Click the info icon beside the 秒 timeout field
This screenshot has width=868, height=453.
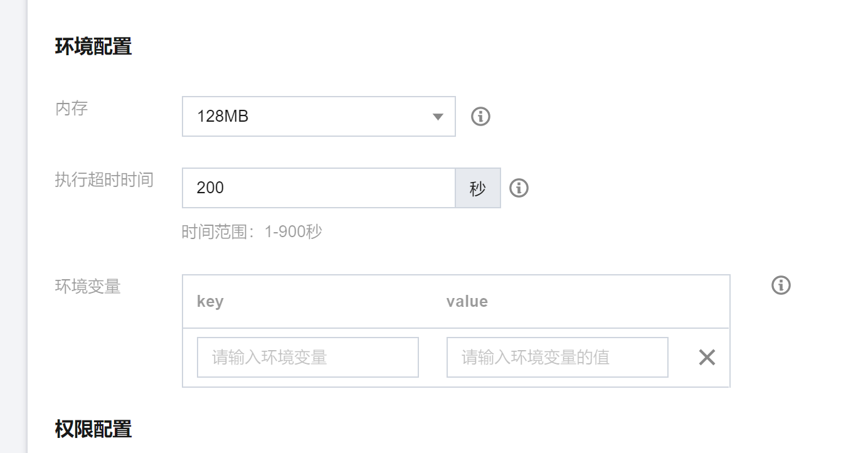519,188
